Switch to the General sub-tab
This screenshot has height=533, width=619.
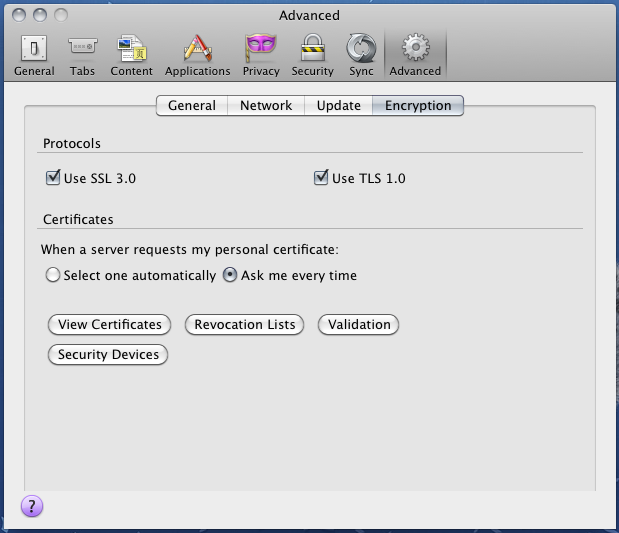[191, 105]
